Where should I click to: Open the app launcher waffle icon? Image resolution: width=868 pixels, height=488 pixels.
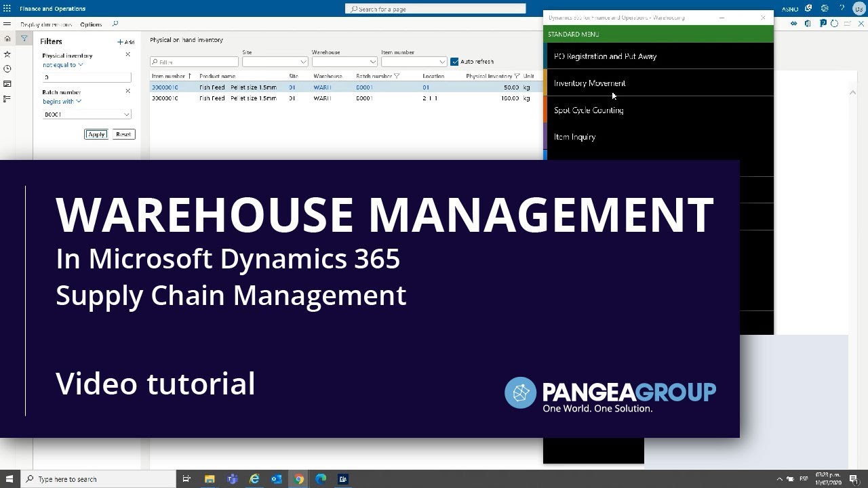[x=7, y=9]
